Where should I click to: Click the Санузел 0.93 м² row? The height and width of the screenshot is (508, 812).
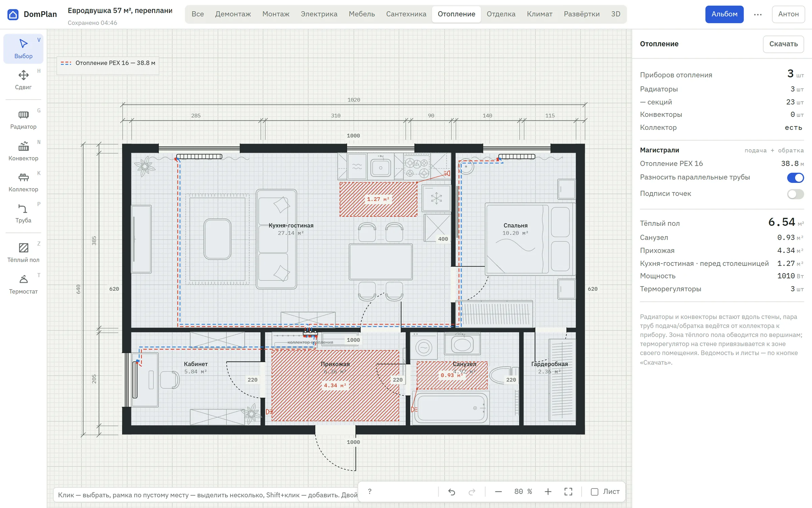point(722,238)
